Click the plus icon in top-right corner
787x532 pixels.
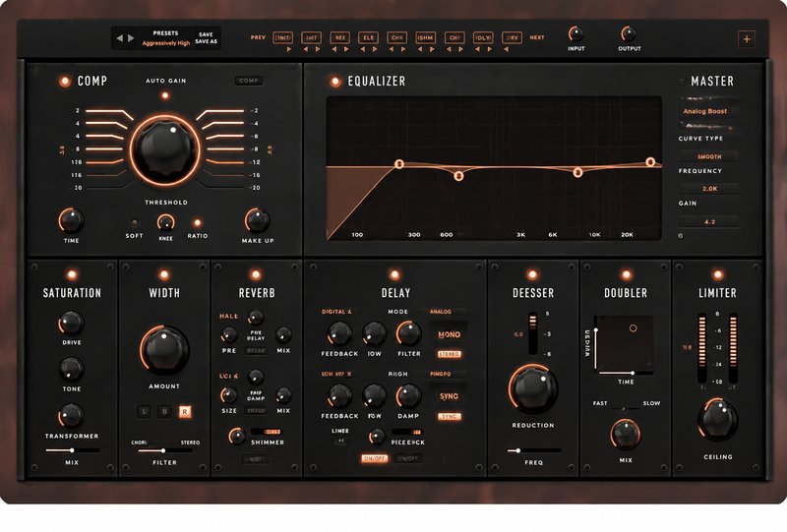pyautogui.click(x=747, y=39)
